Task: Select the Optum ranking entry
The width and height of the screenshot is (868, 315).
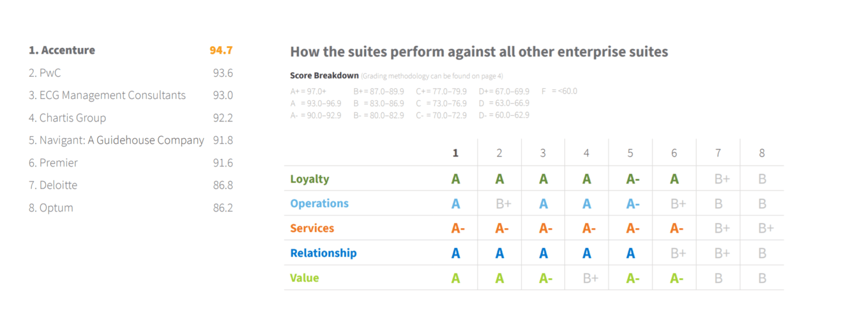Action: click(x=51, y=208)
